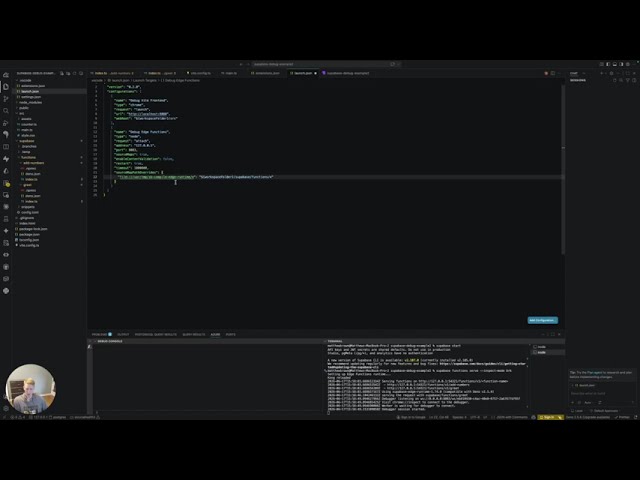
Task: Open settings.json in the file explorer
Action: (50, 97)
